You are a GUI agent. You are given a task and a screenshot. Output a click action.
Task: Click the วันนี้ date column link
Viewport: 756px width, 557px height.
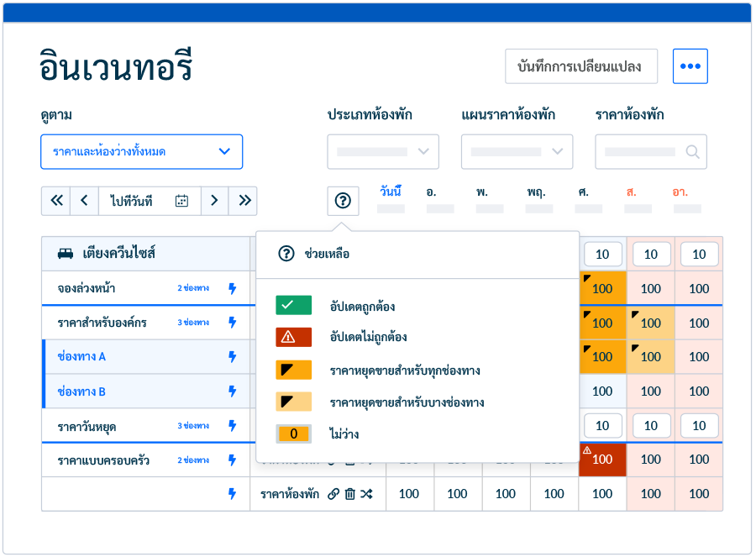[390, 192]
